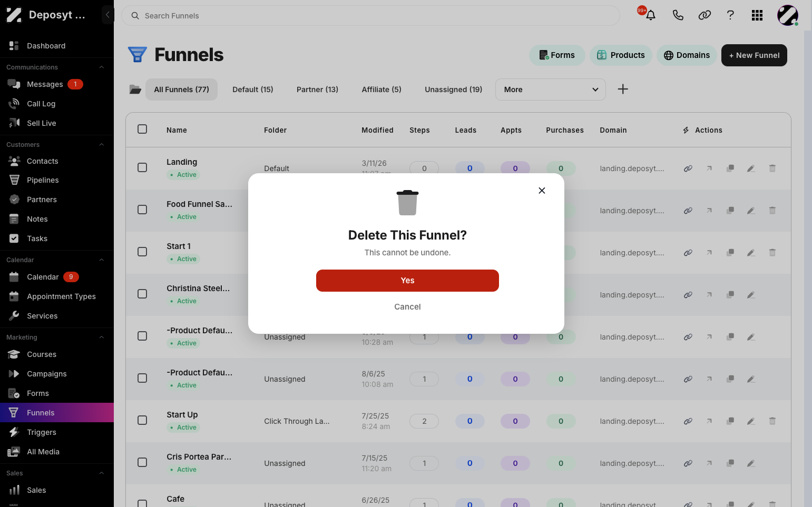The image size is (812, 507).
Task: Open the apps grid menu icon
Action: (757, 15)
